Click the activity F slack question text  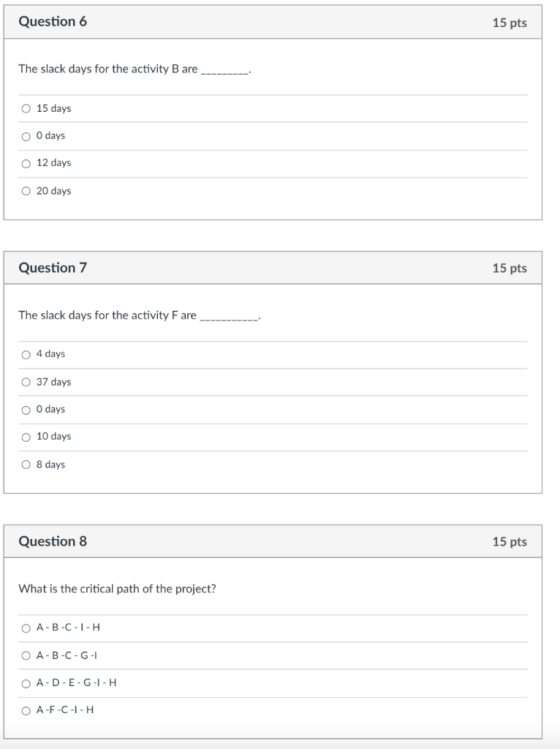[107, 315]
